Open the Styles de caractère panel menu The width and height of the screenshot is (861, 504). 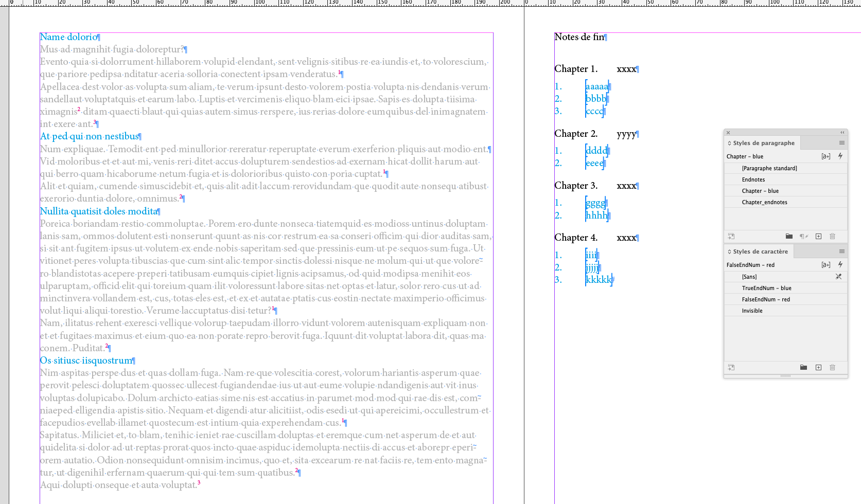pyautogui.click(x=842, y=251)
